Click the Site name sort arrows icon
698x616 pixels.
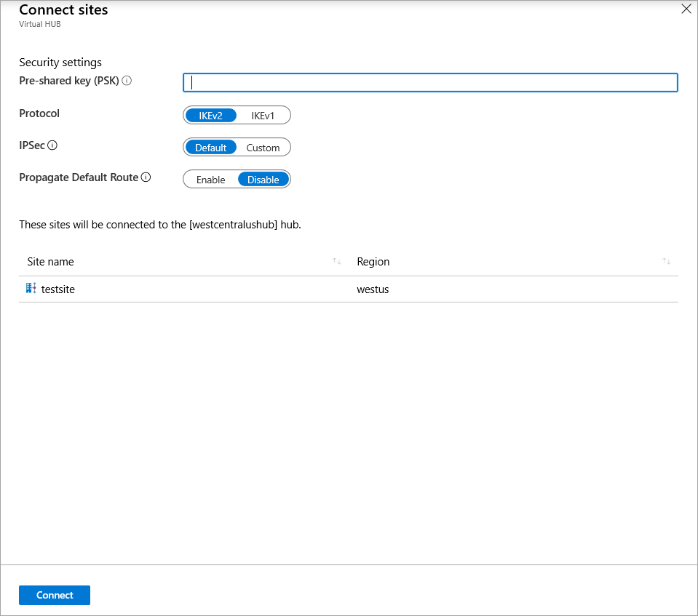(337, 262)
